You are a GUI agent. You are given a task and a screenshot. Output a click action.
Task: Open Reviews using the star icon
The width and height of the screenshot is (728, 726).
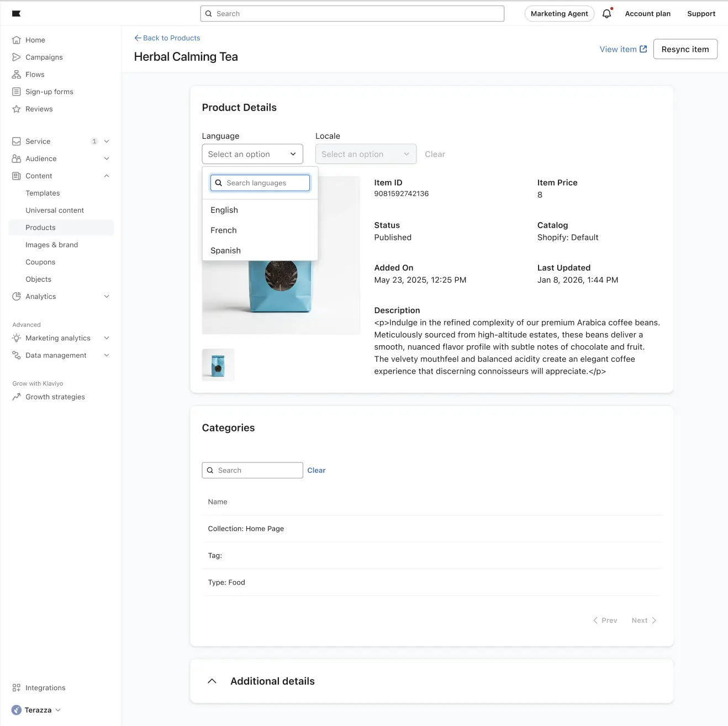point(17,109)
